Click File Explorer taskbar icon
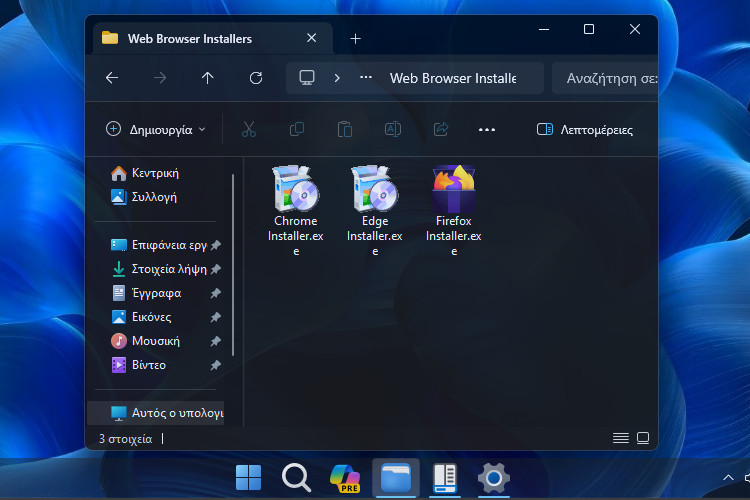This screenshot has height=500, width=750. 396,478
